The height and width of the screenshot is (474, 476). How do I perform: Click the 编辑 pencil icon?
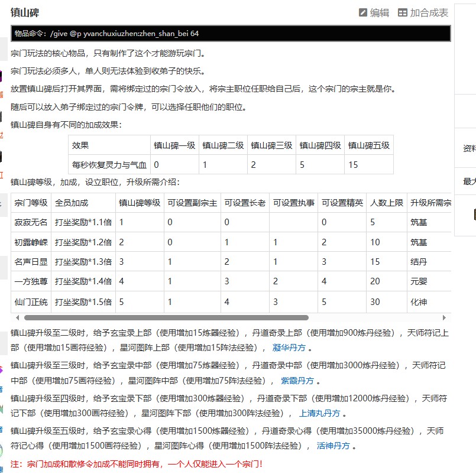pyautogui.click(x=363, y=12)
